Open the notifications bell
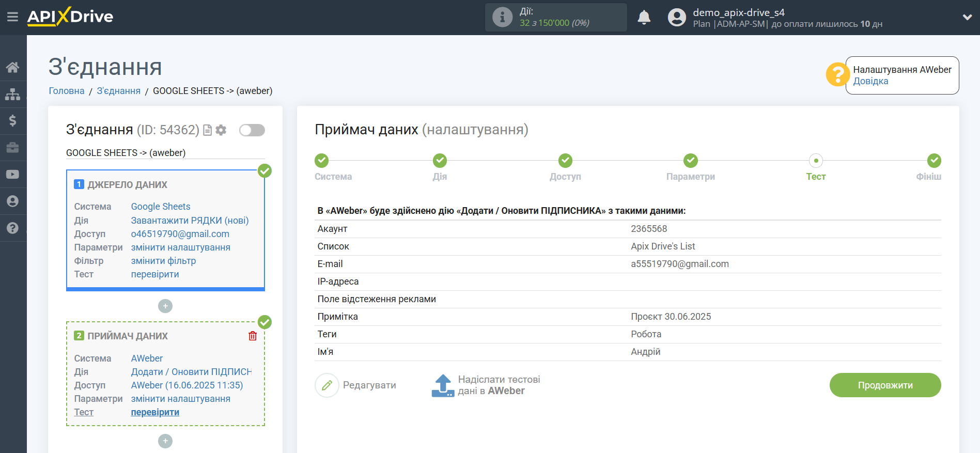The image size is (980, 453). (644, 18)
